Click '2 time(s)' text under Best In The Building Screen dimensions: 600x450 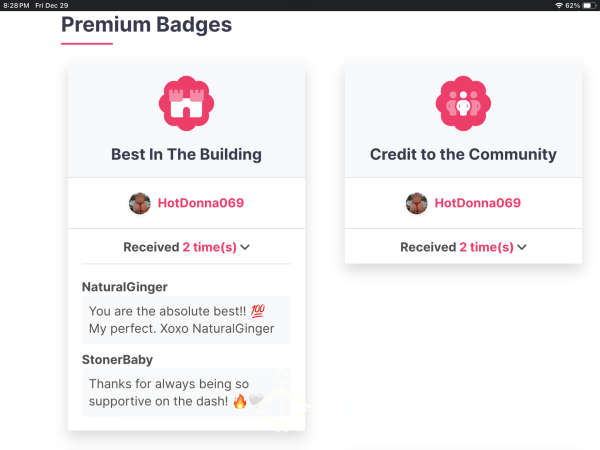(x=210, y=247)
